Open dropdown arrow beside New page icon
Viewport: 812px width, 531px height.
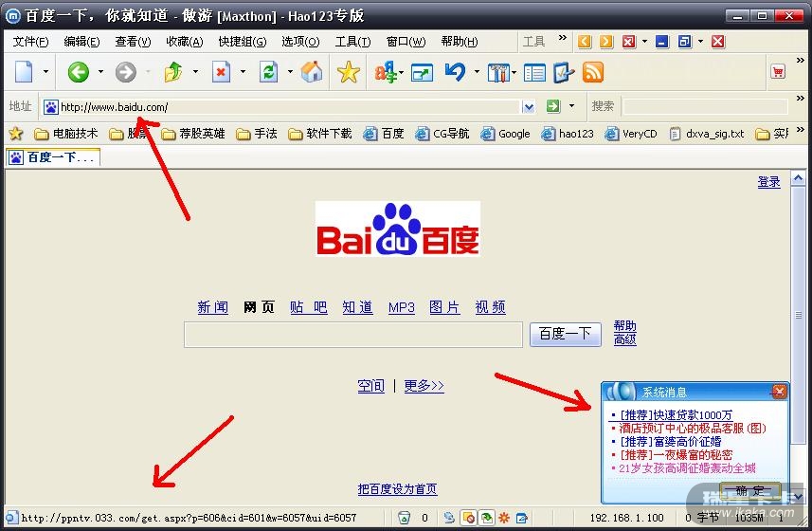tap(45, 71)
